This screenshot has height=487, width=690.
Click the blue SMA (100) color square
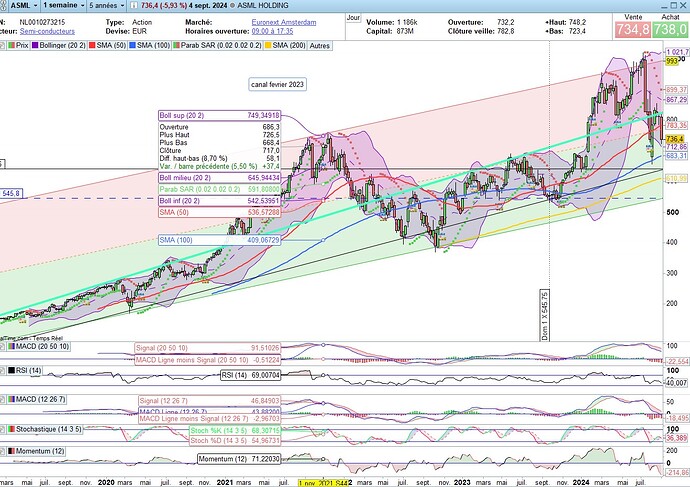[x=132, y=45]
